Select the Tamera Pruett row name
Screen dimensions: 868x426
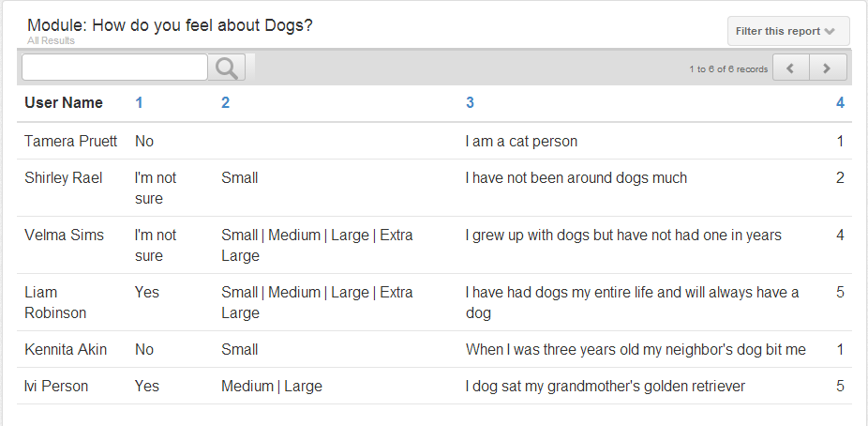tap(71, 142)
